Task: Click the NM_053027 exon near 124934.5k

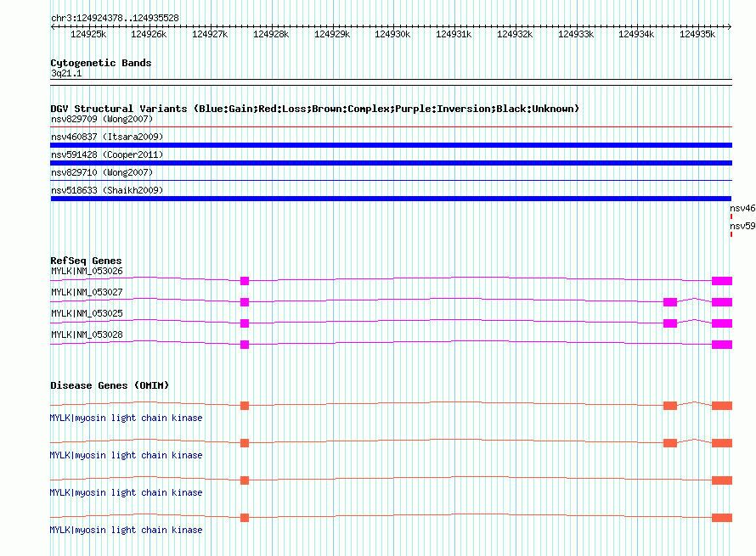Action: coord(670,302)
